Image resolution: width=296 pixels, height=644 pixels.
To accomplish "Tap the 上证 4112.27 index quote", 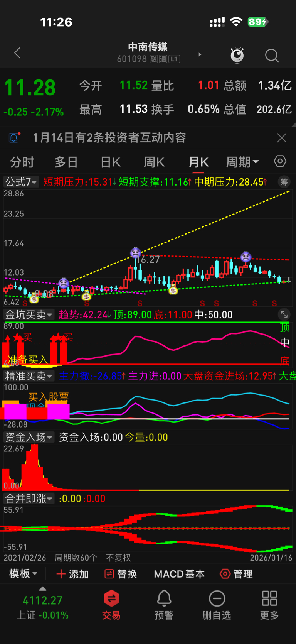I will (x=42, y=607).
